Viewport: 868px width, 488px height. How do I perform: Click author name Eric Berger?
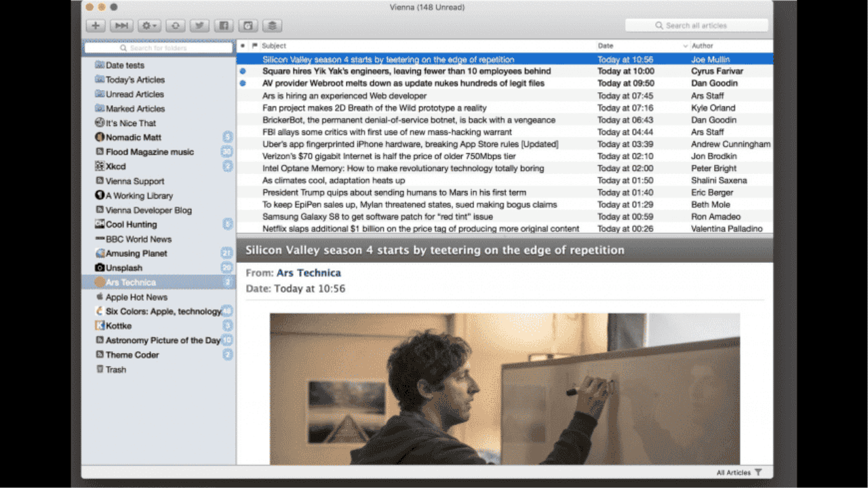(x=712, y=192)
